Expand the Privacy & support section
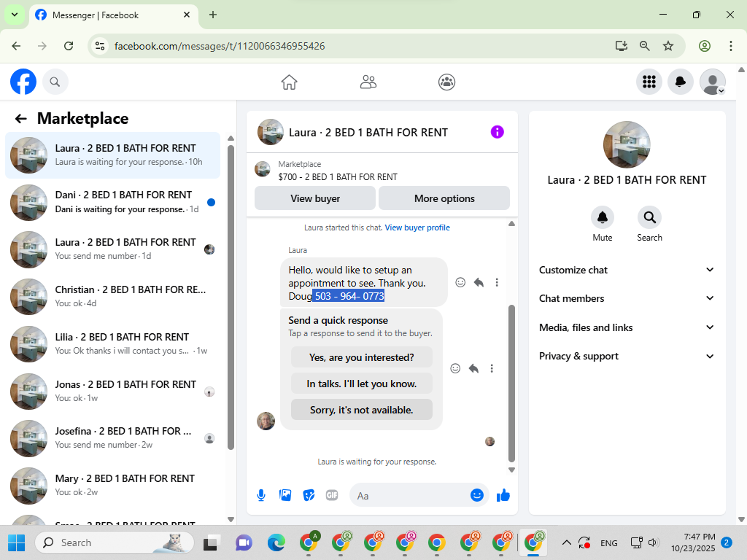The width and height of the screenshot is (747, 560). click(627, 356)
